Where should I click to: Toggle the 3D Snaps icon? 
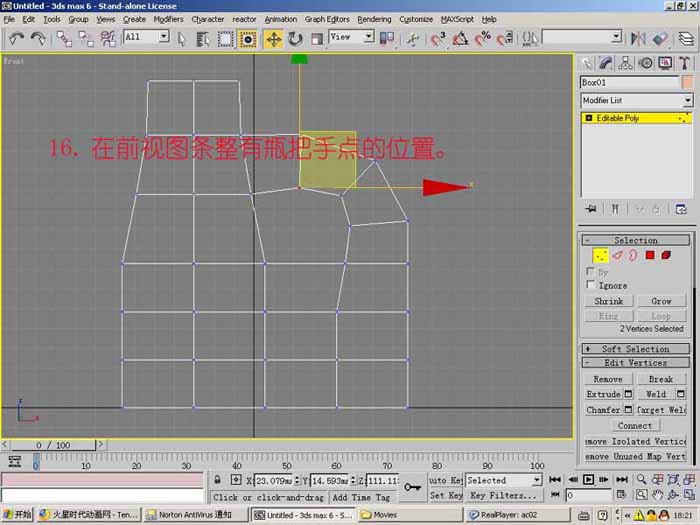tap(438, 39)
